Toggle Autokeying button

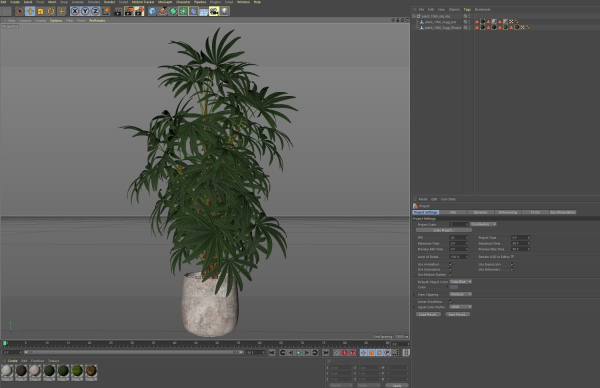(352, 352)
